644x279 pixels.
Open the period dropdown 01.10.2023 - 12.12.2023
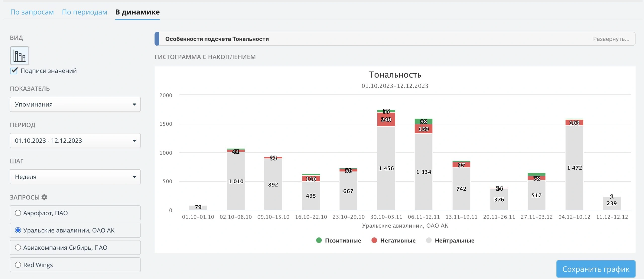(75, 141)
